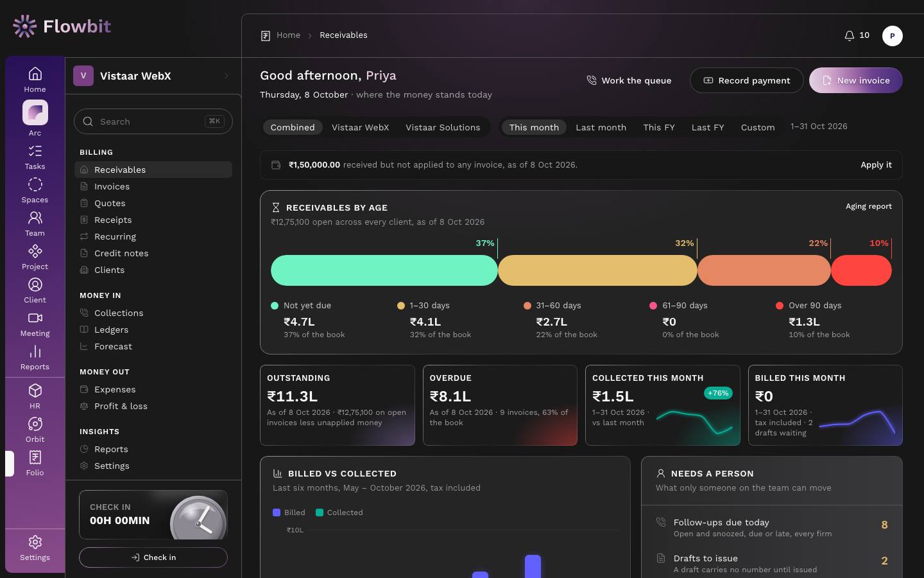The width and height of the screenshot is (924, 578).
Task: Go to Home in the app rail
Action: [35, 80]
